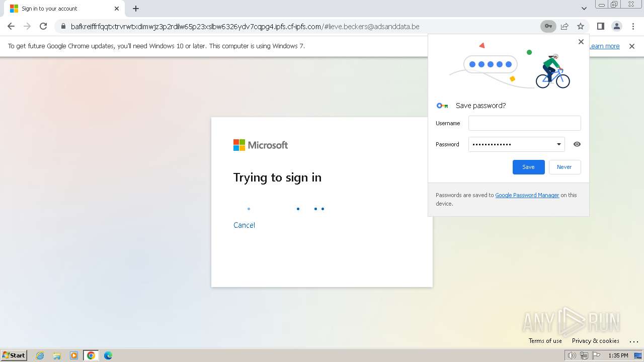Open the Chrome profile avatar

[616, 26]
